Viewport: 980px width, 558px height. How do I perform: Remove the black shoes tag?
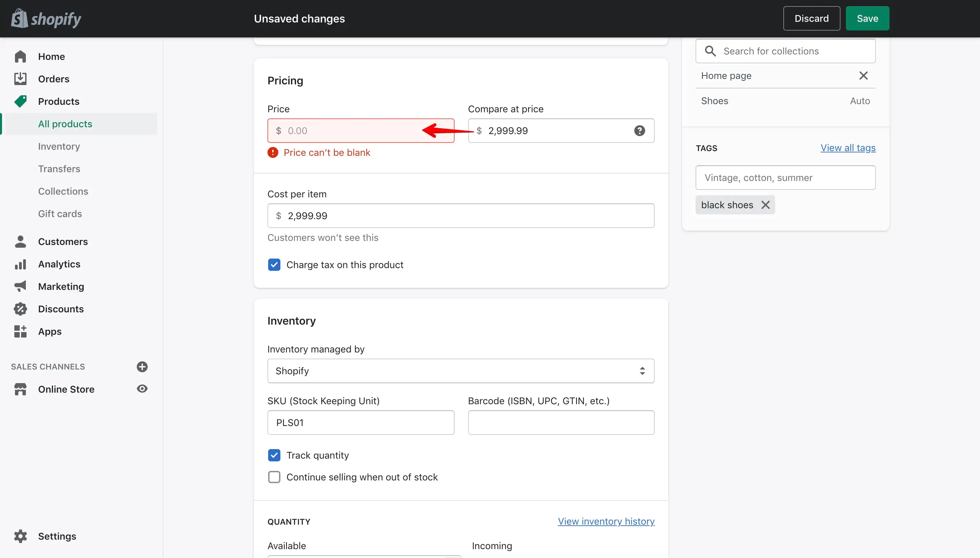(x=765, y=205)
